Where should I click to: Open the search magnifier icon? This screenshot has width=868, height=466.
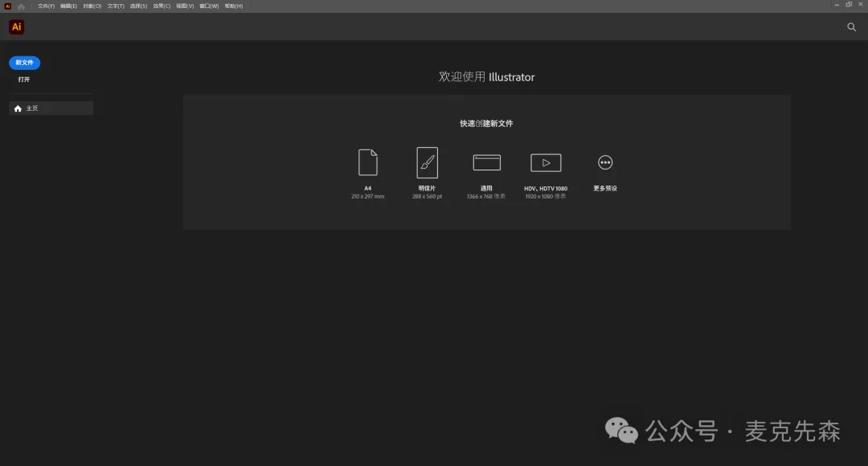851,27
